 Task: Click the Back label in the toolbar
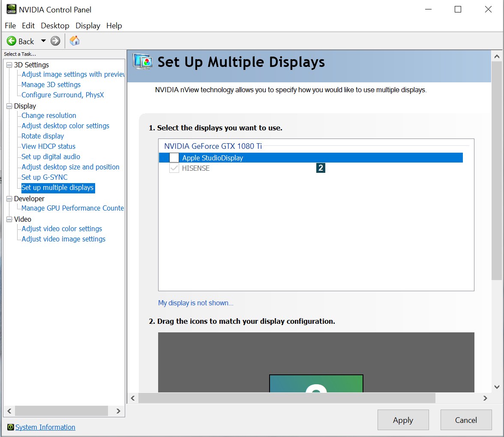point(26,42)
